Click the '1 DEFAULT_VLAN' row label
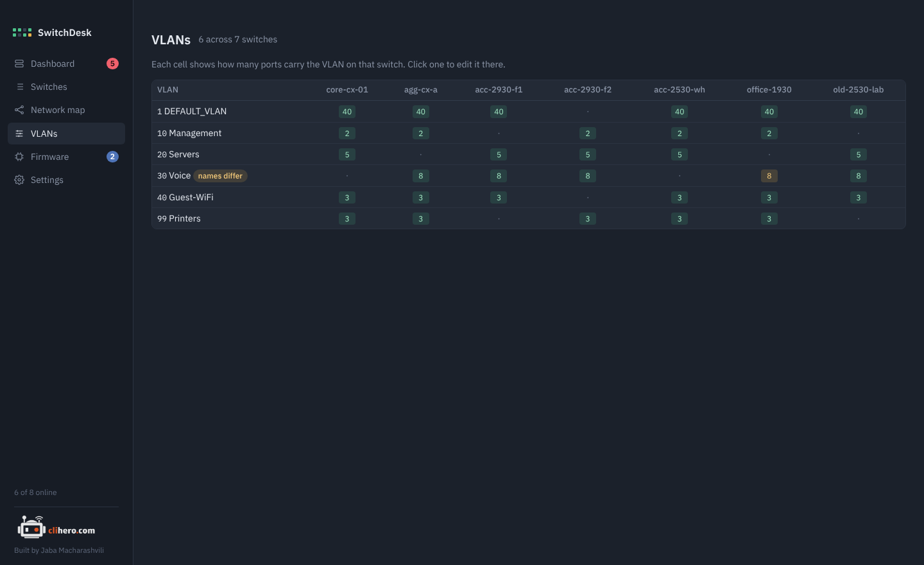The height and width of the screenshot is (565, 924). (x=192, y=112)
